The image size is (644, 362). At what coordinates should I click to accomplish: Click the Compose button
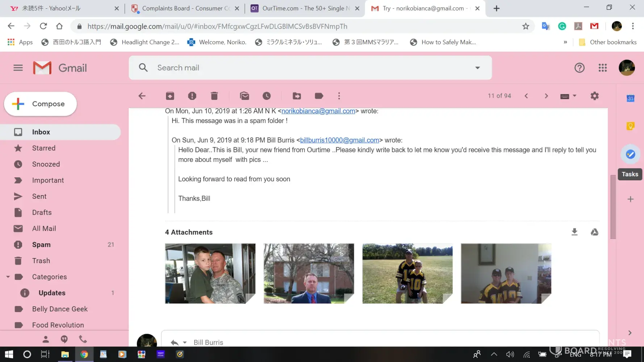click(41, 104)
